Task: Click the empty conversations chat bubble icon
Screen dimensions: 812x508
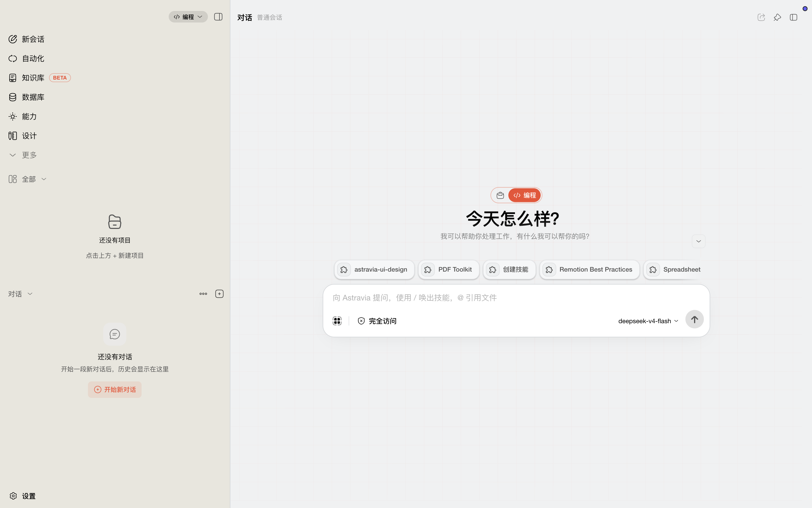Action: (115, 334)
